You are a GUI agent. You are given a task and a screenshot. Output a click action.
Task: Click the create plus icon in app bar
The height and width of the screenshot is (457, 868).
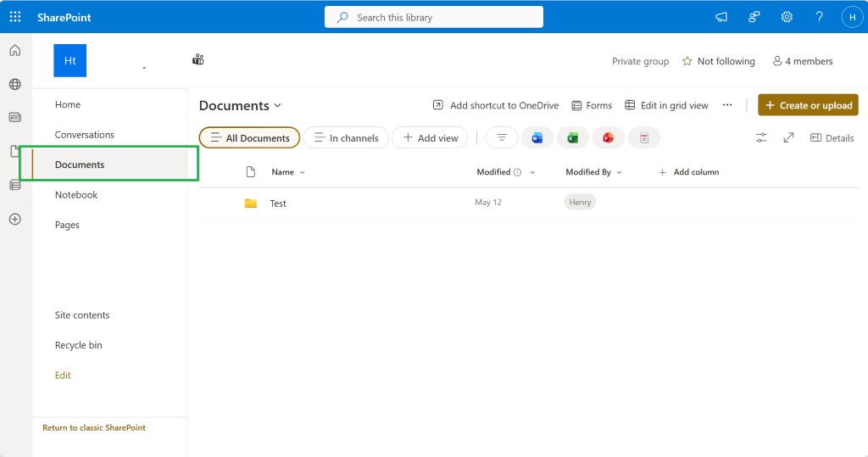[x=15, y=220]
